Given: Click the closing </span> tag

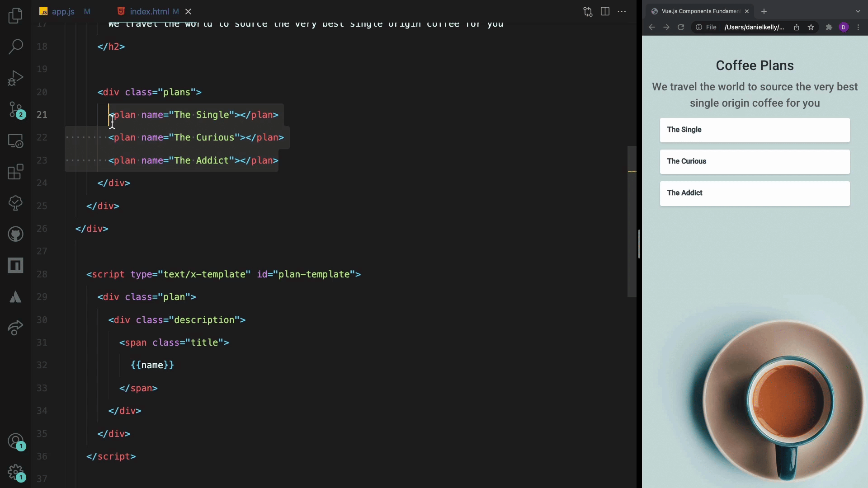Looking at the screenshot, I should click(x=139, y=388).
